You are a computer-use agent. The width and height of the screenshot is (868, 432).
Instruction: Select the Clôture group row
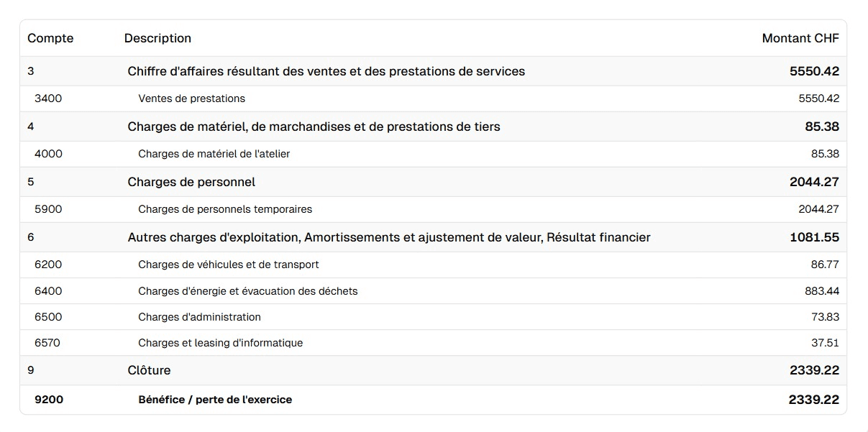coord(149,370)
